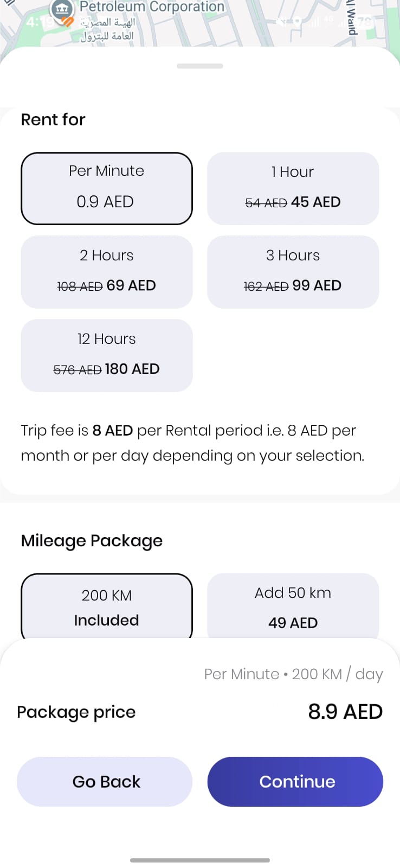This screenshot has width=400, height=868.
Task: Choose the 12 Hours 180 AED rental
Action: pyautogui.click(x=107, y=355)
